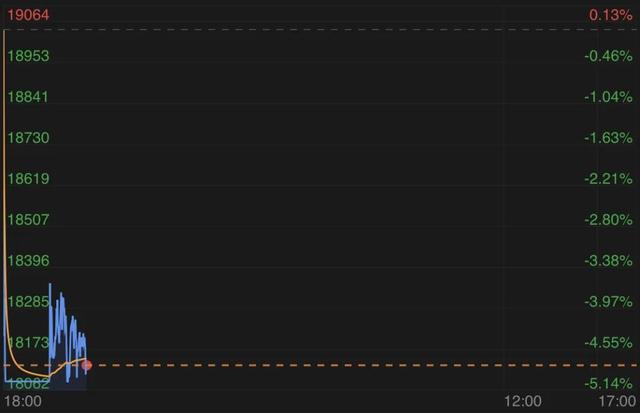Click the red current-price marker dot
The width and height of the screenshot is (640, 413).
coord(87,365)
